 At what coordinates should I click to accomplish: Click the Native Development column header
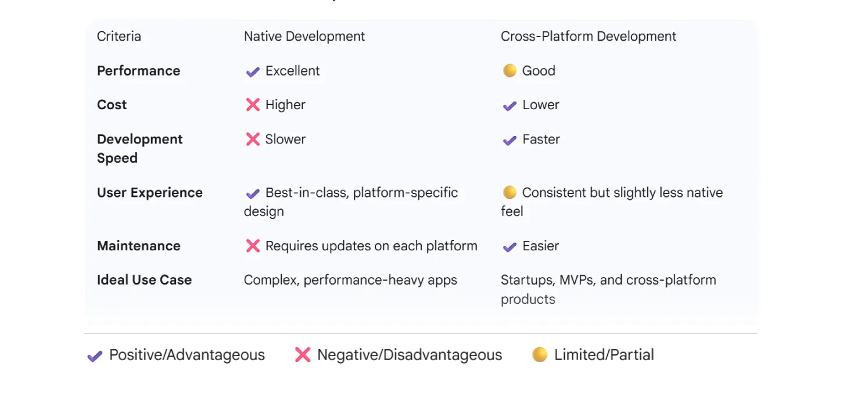coord(304,36)
